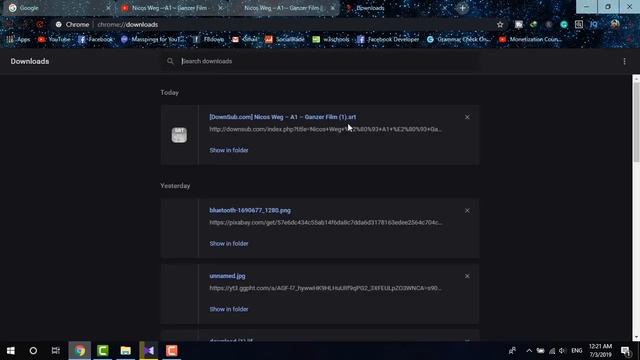
Task: Click the Yesterday section heading
Action: 175,186
